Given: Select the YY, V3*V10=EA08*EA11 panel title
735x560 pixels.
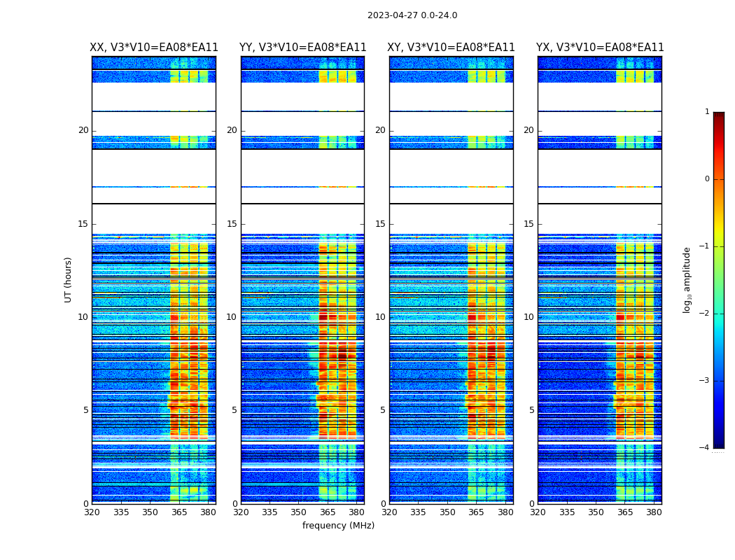Looking at the screenshot, I should [x=302, y=48].
